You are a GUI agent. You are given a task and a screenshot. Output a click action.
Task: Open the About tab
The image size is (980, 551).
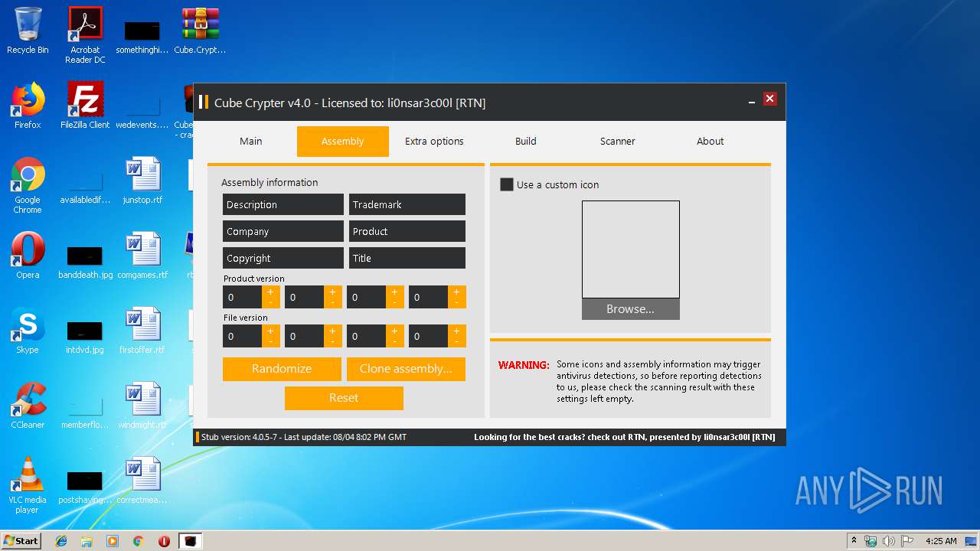pyautogui.click(x=710, y=142)
